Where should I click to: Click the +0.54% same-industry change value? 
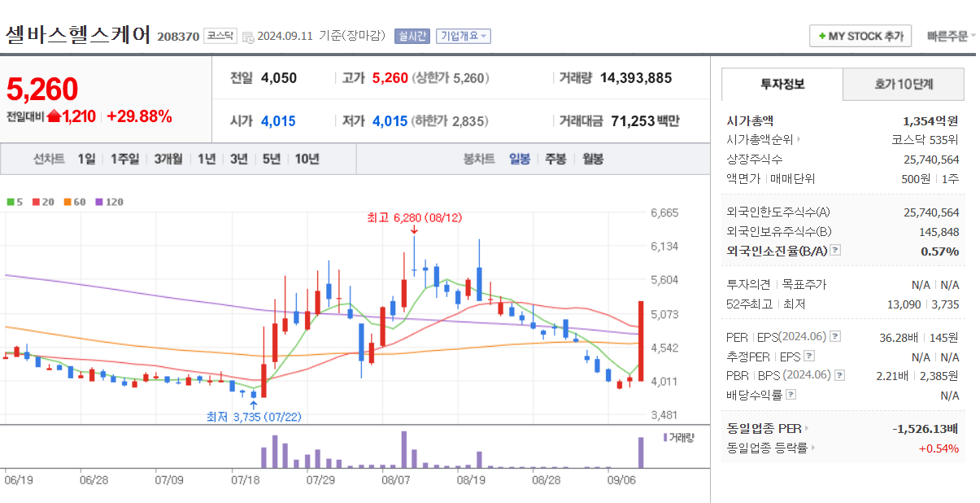coord(939,448)
